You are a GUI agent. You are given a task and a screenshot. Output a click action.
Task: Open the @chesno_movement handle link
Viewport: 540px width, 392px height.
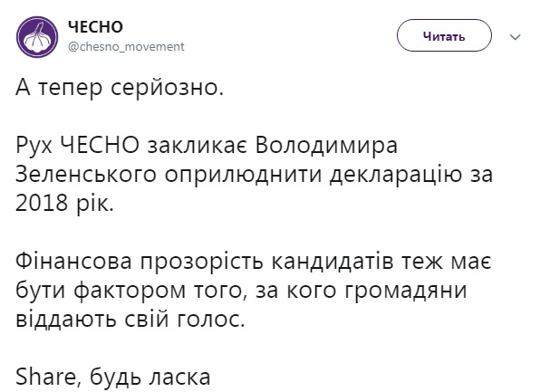pos(126,46)
